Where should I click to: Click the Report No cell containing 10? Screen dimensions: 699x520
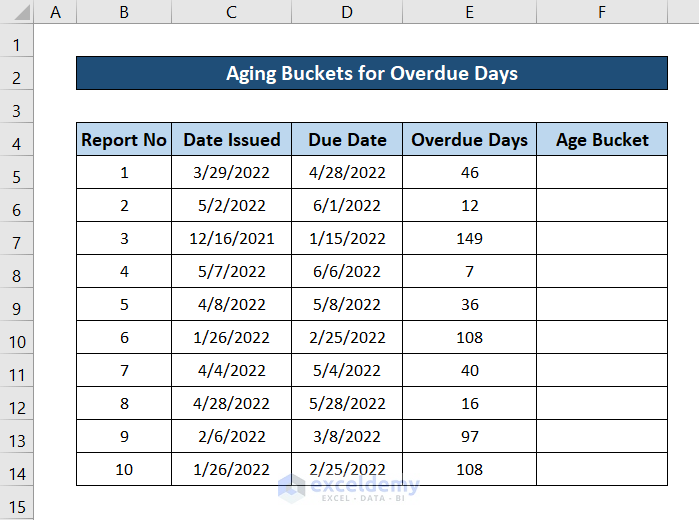124,470
